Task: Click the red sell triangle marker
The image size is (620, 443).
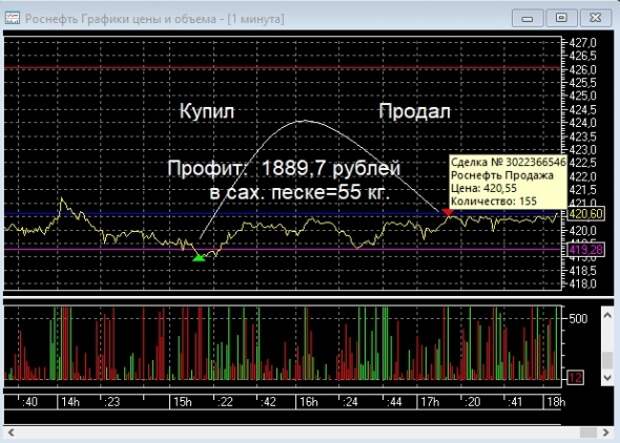Action: pyautogui.click(x=447, y=213)
